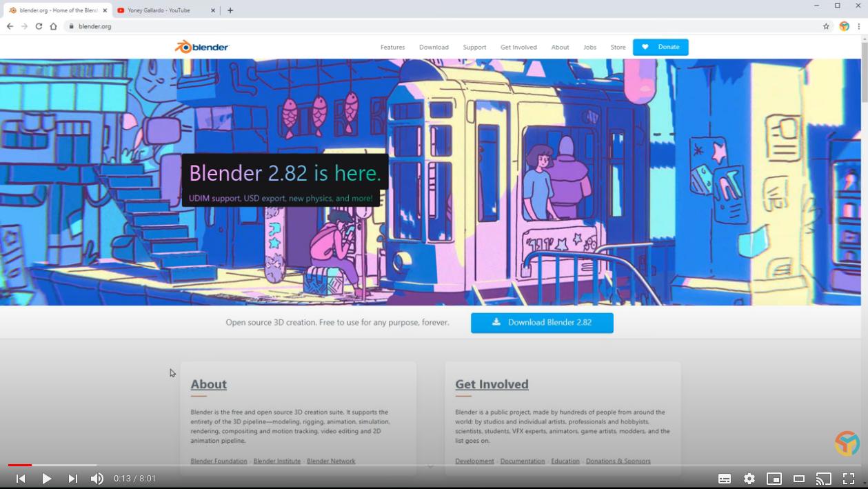Open the Support nav item
This screenshot has width=868, height=489.
click(x=474, y=47)
